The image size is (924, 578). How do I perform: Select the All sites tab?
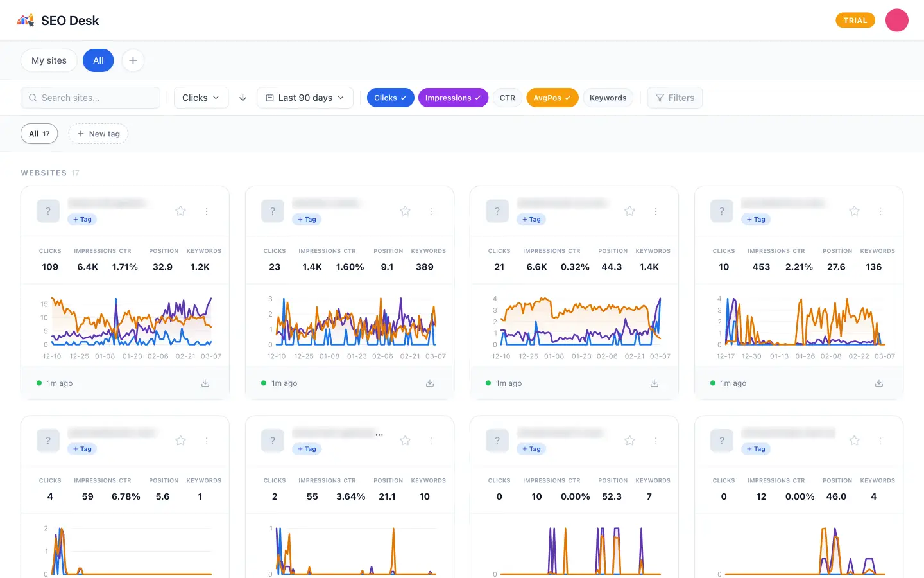click(x=98, y=60)
